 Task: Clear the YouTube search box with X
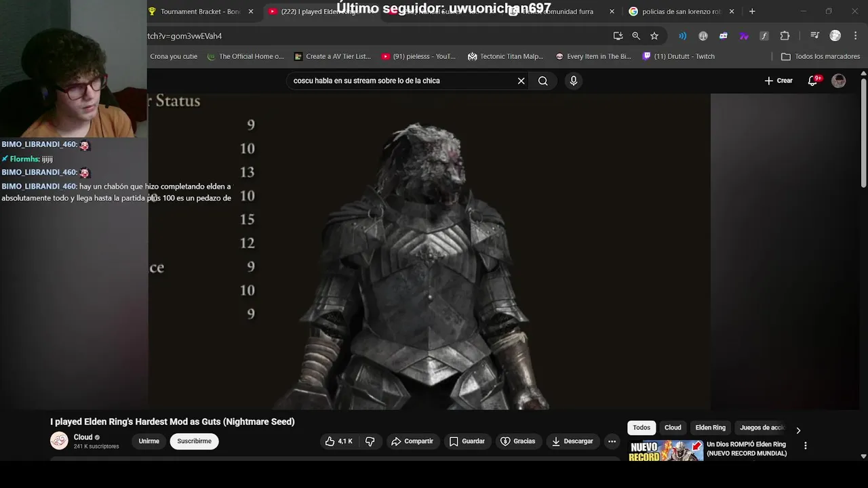click(x=521, y=81)
